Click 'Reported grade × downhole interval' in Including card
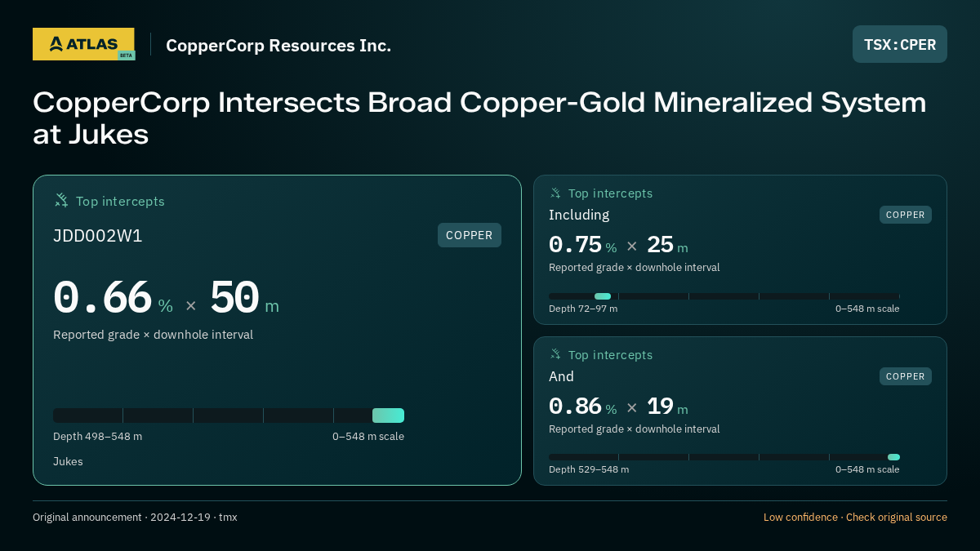980x551 pixels. pos(635,267)
